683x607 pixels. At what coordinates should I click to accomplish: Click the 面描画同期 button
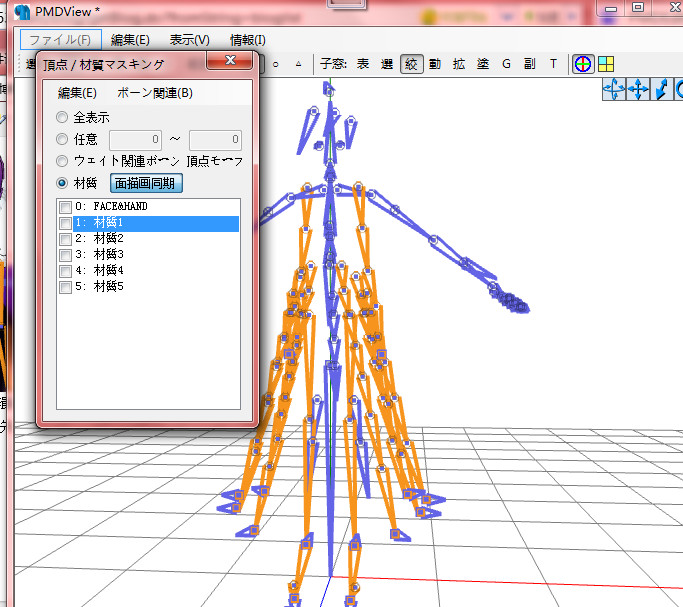146,183
